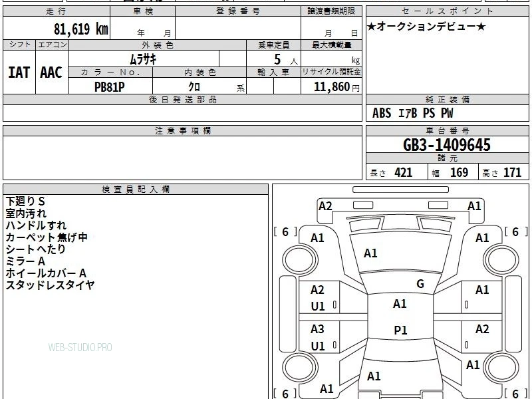Viewport: 532px width, 399px height.
Task: Click the 走行 header cell
Action: tap(57, 11)
